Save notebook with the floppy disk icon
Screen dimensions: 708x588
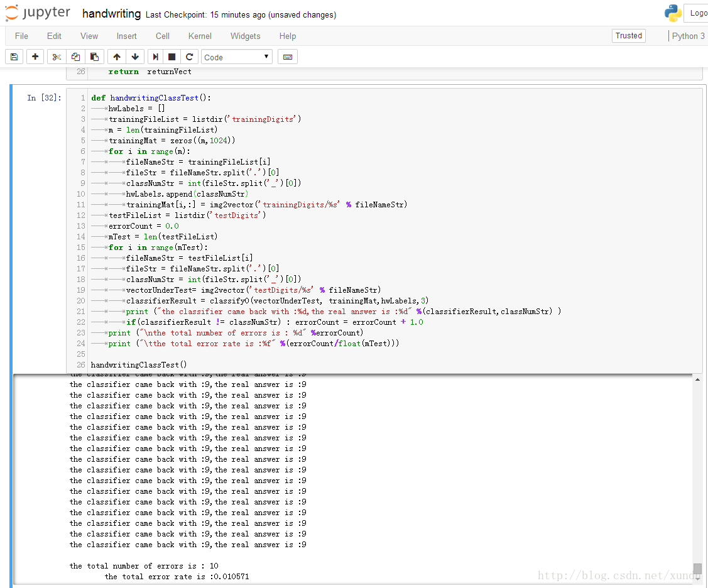click(x=14, y=57)
